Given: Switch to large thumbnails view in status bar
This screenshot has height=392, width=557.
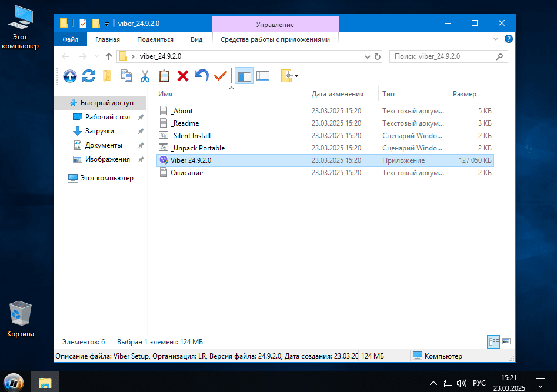Looking at the screenshot, I should click(506, 341).
